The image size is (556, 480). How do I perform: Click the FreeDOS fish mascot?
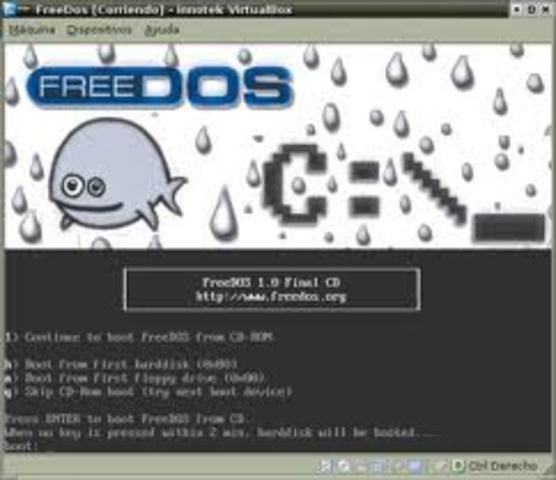pyautogui.click(x=117, y=174)
